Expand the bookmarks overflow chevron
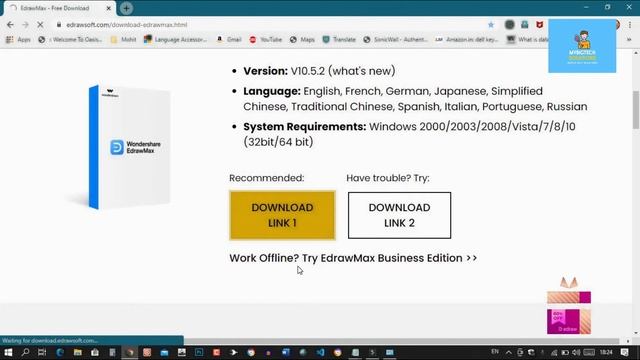Viewport: 640px width, 360px height. pos(629,40)
